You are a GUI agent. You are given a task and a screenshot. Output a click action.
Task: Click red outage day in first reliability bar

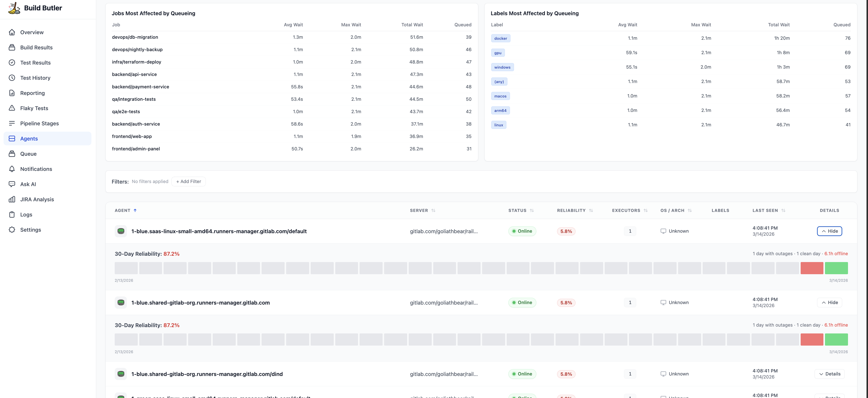pyautogui.click(x=812, y=268)
